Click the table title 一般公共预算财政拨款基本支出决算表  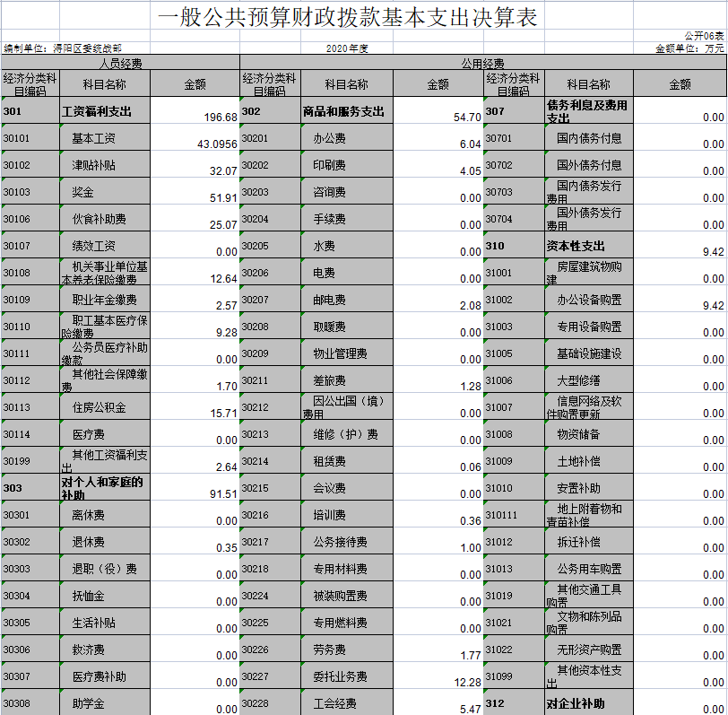tap(347, 18)
